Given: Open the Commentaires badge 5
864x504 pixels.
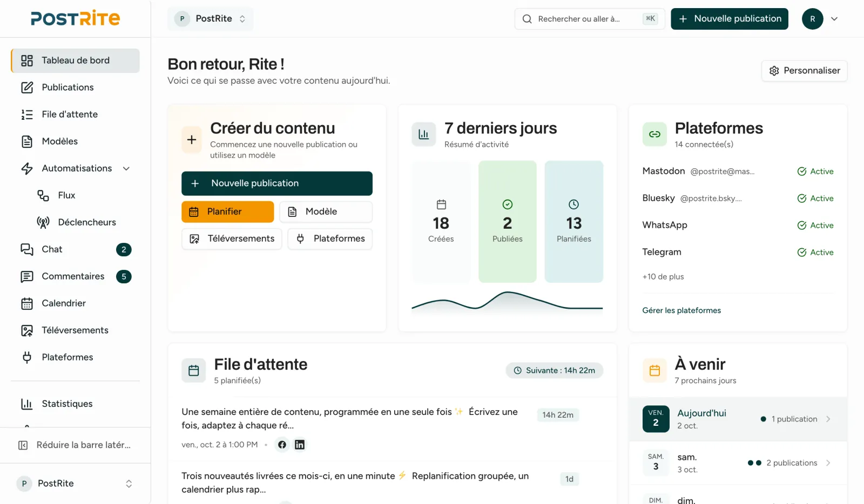Looking at the screenshot, I should (124, 276).
